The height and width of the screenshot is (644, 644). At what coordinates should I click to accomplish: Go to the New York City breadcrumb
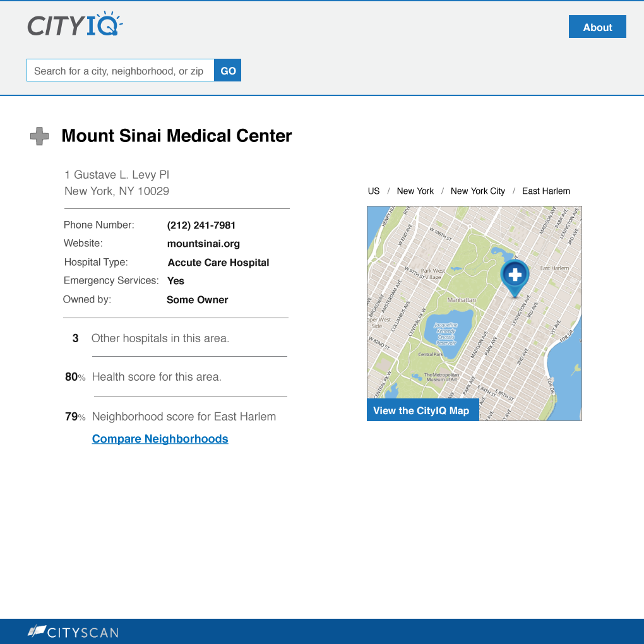[x=477, y=191]
